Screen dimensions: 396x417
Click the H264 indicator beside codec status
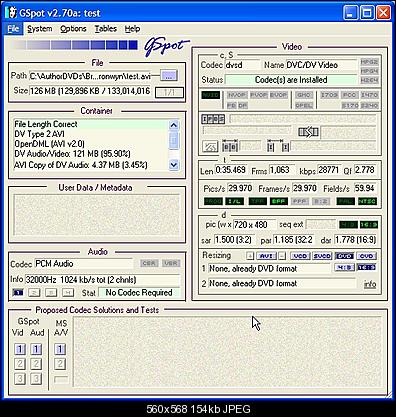coord(369,80)
